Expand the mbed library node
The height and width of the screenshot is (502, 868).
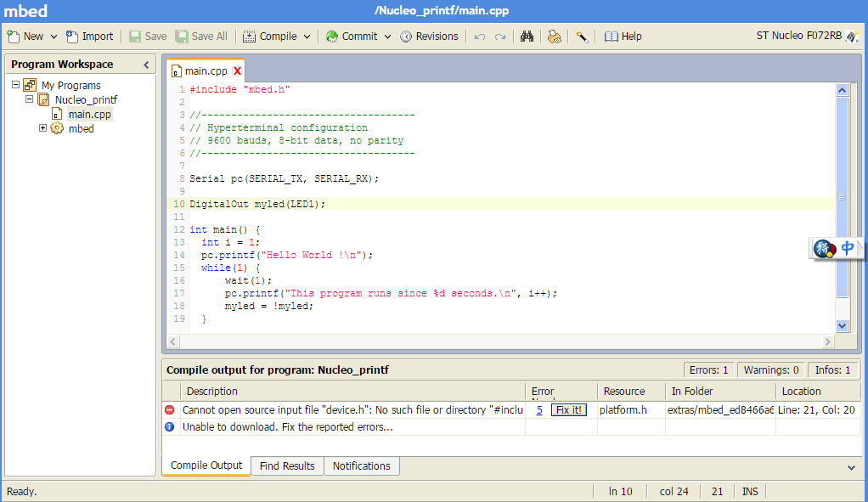tap(42, 128)
